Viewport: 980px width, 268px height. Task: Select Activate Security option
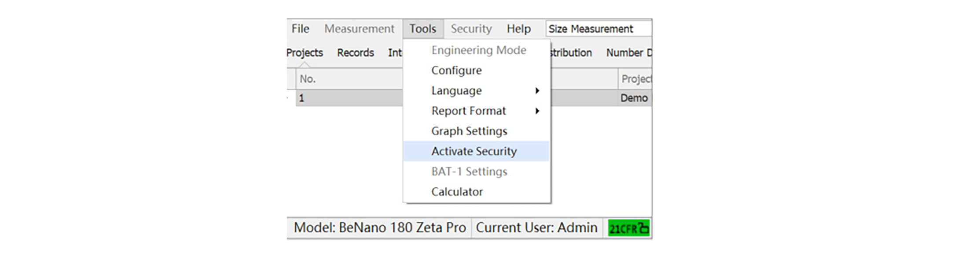(x=474, y=152)
